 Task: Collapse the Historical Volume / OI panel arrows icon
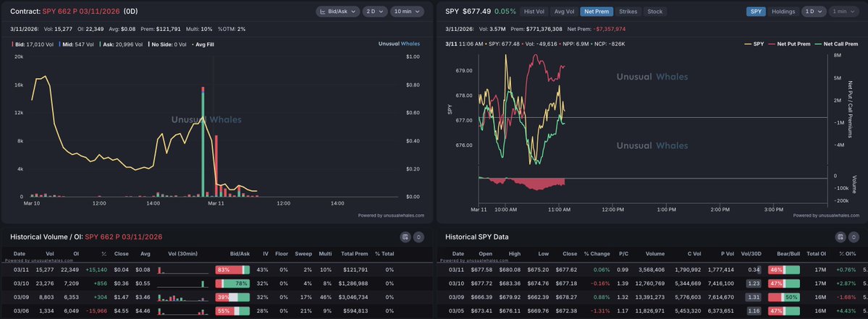point(419,237)
